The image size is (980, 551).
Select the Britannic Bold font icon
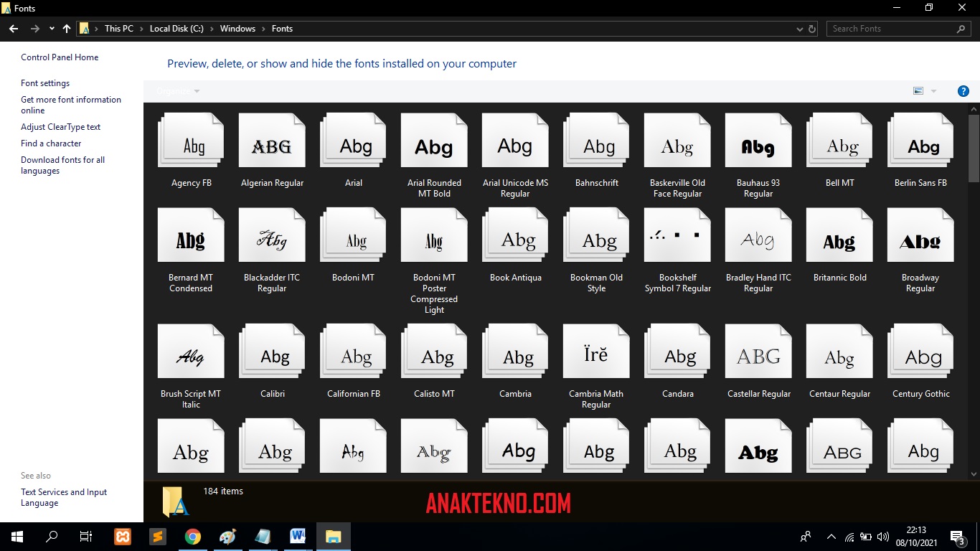click(839, 235)
